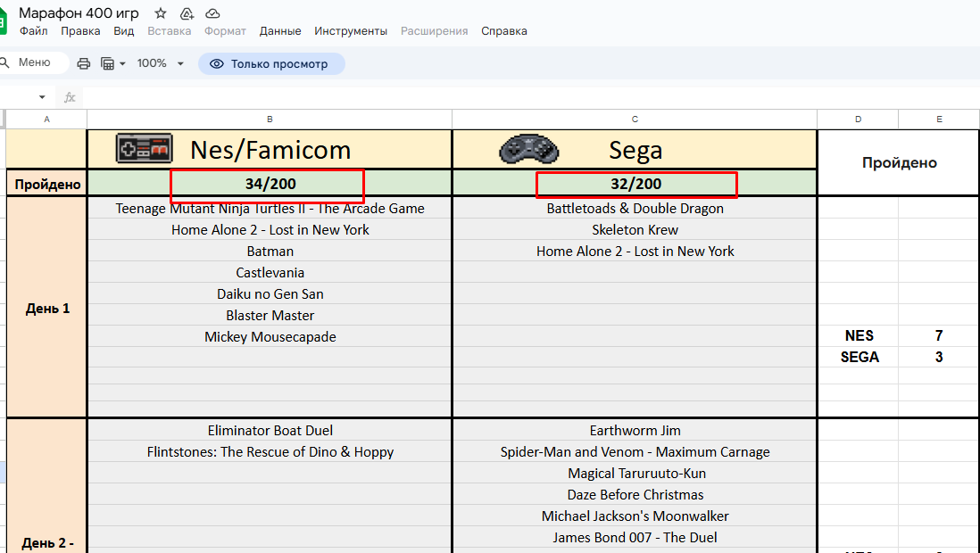
Task: Check the cloud document status icon
Action: pos(212,13)
